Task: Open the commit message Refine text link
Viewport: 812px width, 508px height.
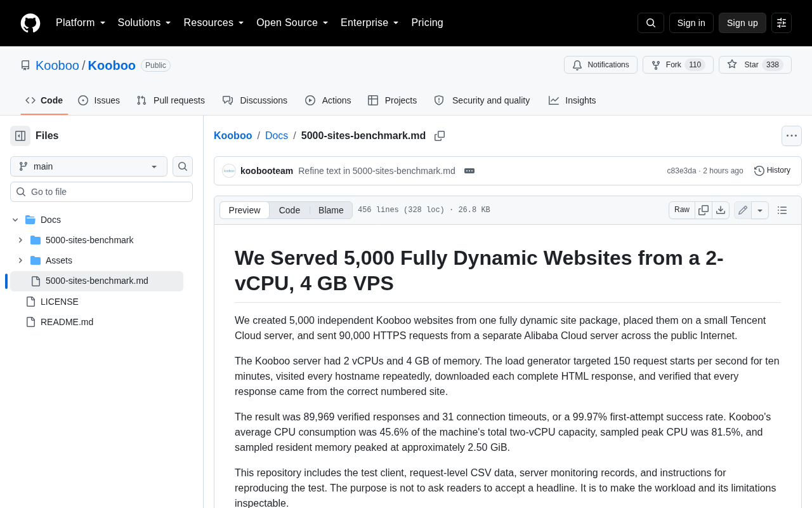Action: (x=377, y=171)
